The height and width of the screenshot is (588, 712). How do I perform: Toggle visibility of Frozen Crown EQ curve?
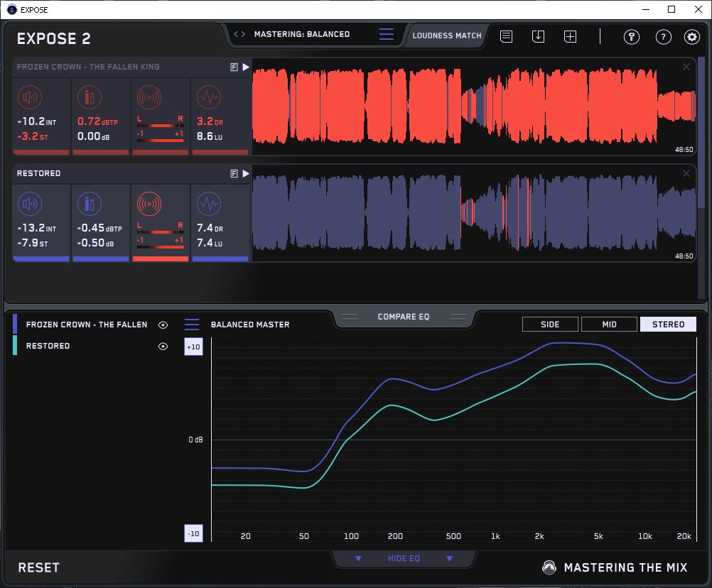point(163,325)
